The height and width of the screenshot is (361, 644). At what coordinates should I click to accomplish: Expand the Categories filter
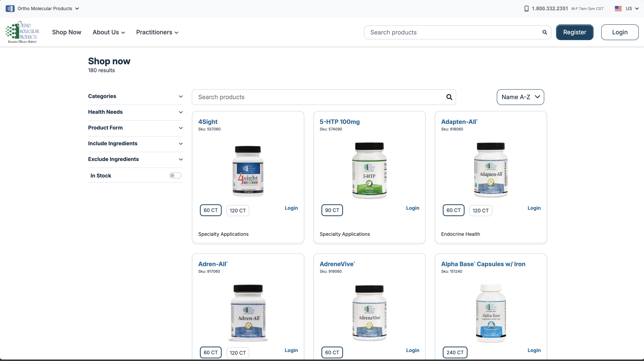[135, 96]
